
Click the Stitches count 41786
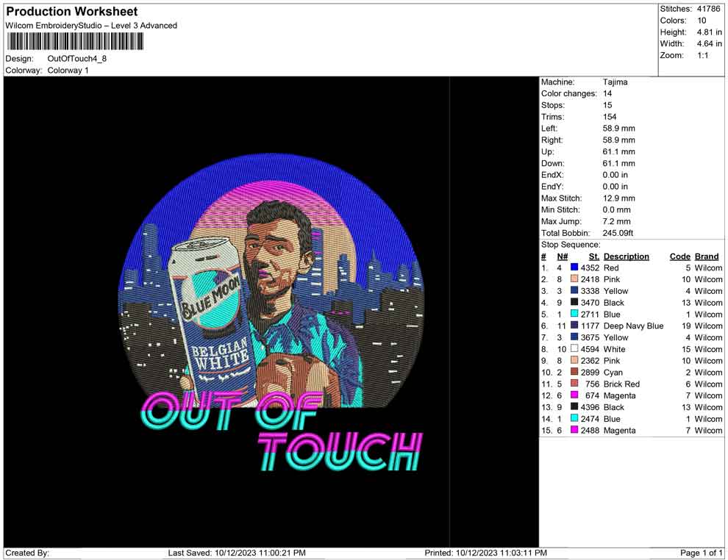tap(708, 9)
